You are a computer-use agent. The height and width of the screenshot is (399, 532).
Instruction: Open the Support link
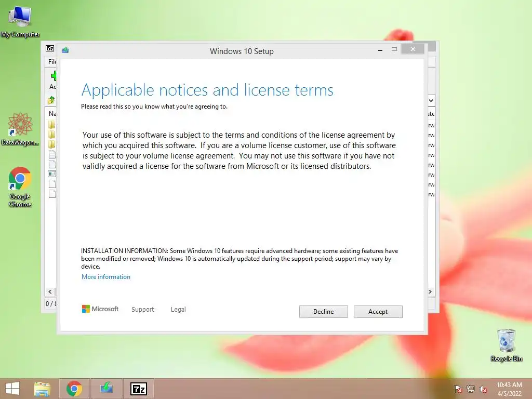pyautogui.click(x=142, y=310)
